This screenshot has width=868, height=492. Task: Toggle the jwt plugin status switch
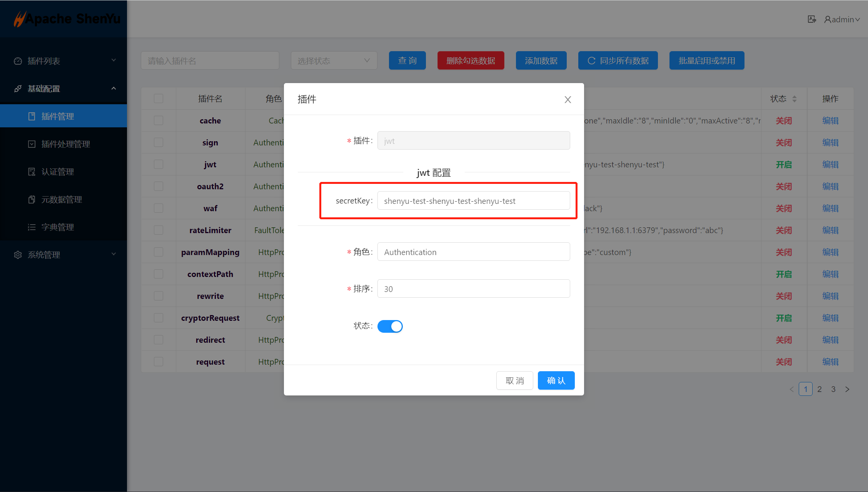(391, 326)
